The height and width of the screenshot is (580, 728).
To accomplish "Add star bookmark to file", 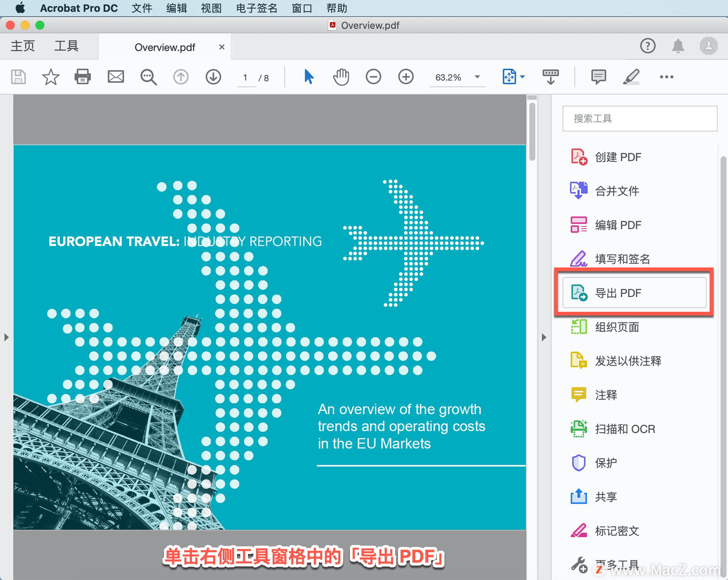I will click(50, 77).
